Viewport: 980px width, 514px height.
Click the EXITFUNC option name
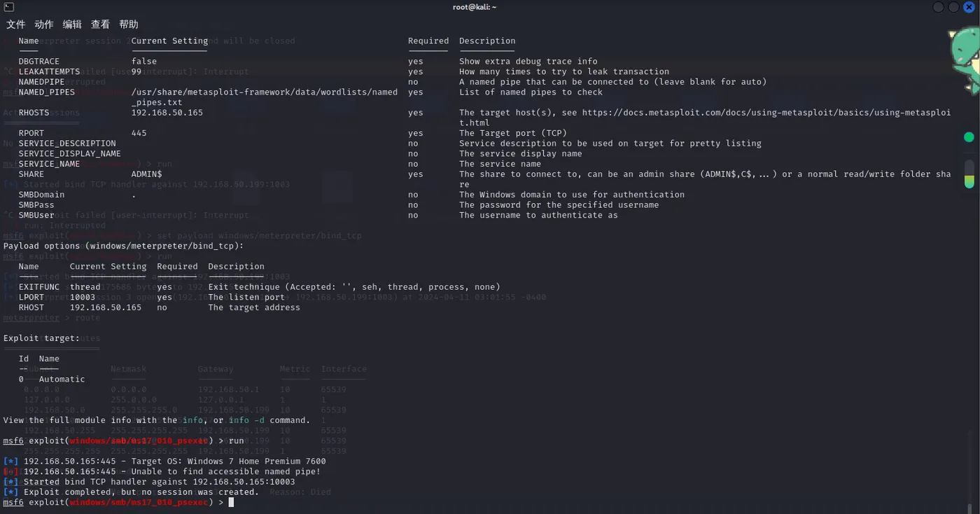pos(39,287)
